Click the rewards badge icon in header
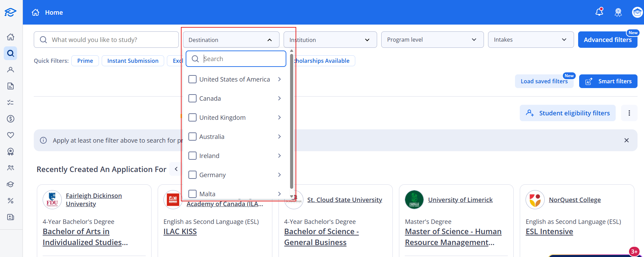The width and height of the screenshot is (644, 257). (x=618, y=13)
